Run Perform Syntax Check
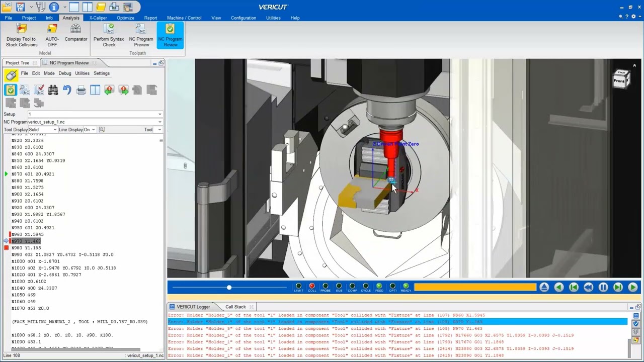This screenshot has height=362, width=644. coord(109,36)
